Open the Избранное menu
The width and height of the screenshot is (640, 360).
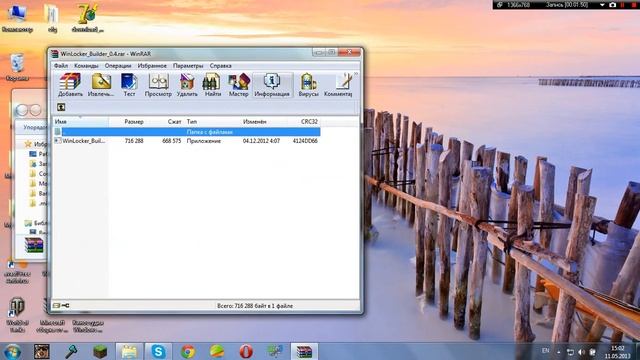click(x=152, y=66)
